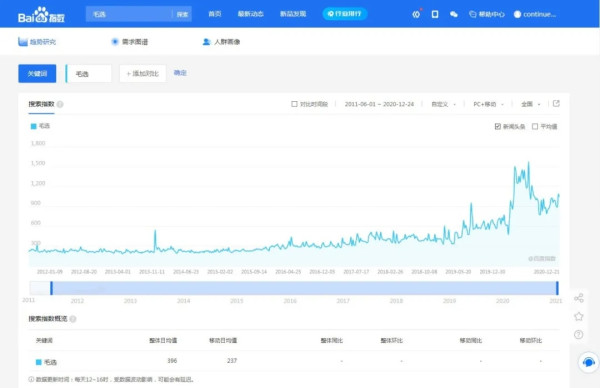
Task: Click the Baidu Index logo
Action: pyautogui.click(x=41, y=15)
